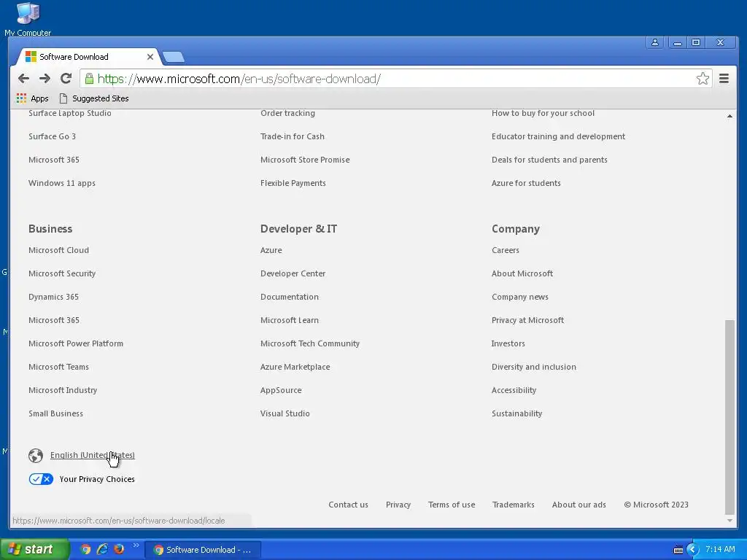The image size is (747, 560).
Task: Open the Chrome user profile icon
Action: click(655, 42)
